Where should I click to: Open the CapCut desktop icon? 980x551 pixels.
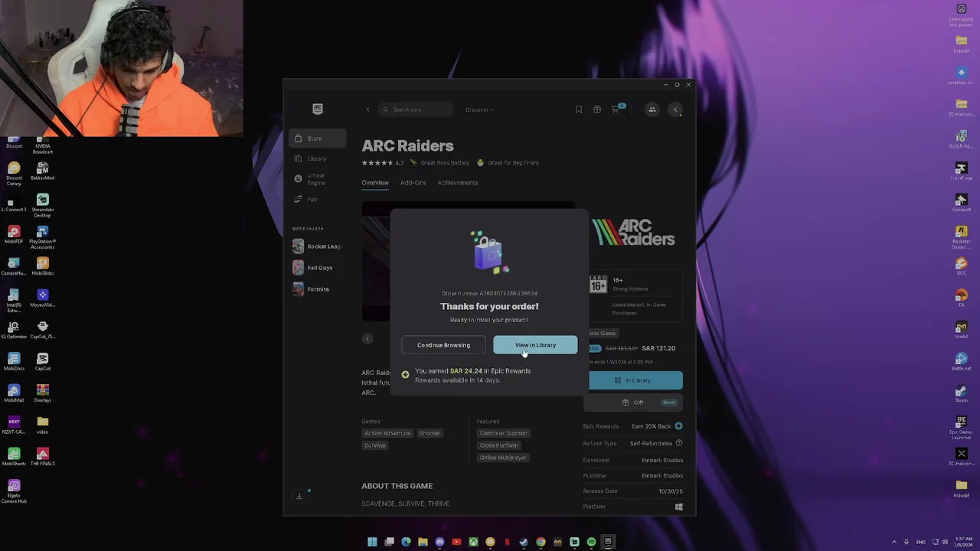click(43, 362)
